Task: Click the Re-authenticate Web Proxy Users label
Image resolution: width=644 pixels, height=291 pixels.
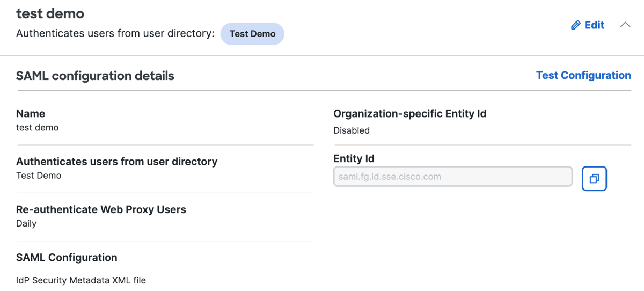Action: tap(101, 209)
